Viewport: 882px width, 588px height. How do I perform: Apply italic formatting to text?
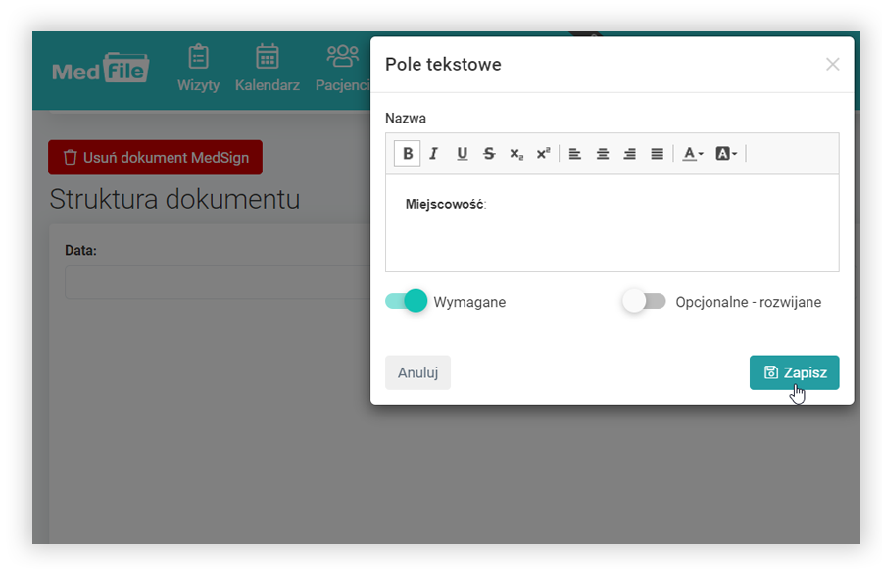434,154
